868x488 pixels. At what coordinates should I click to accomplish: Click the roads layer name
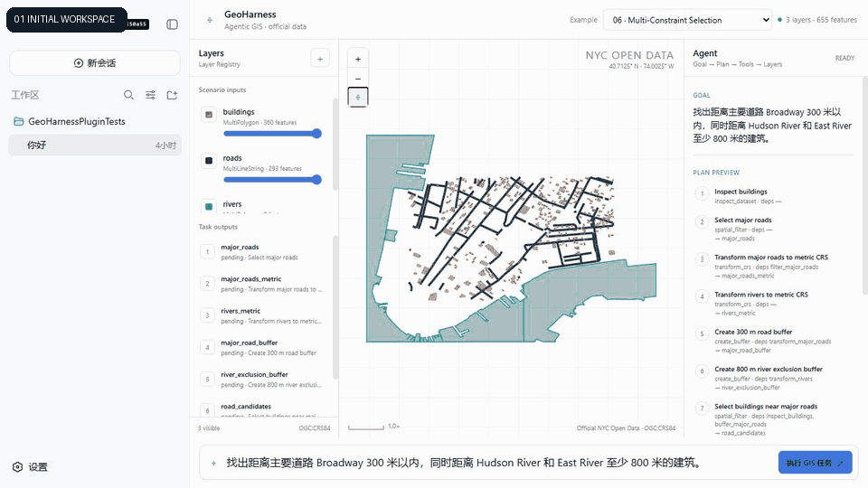[x=232, y=157]
